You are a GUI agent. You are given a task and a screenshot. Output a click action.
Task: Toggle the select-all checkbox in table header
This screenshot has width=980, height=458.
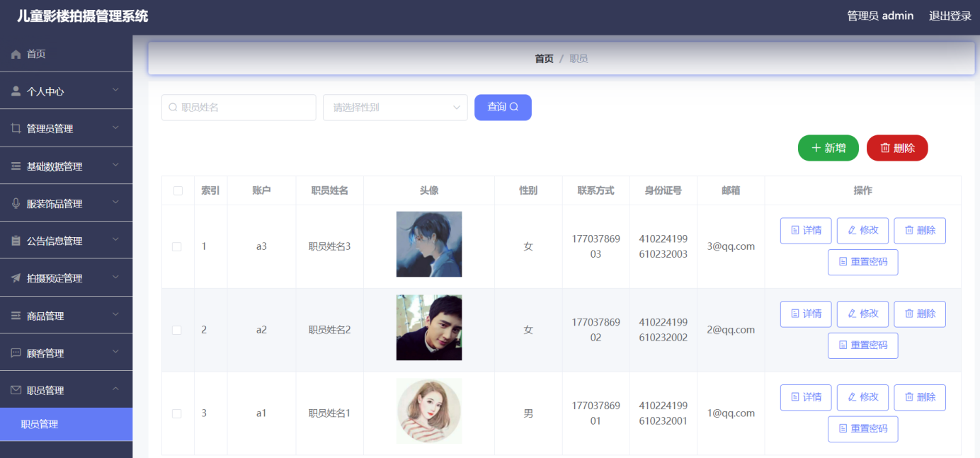click(178, 190)
